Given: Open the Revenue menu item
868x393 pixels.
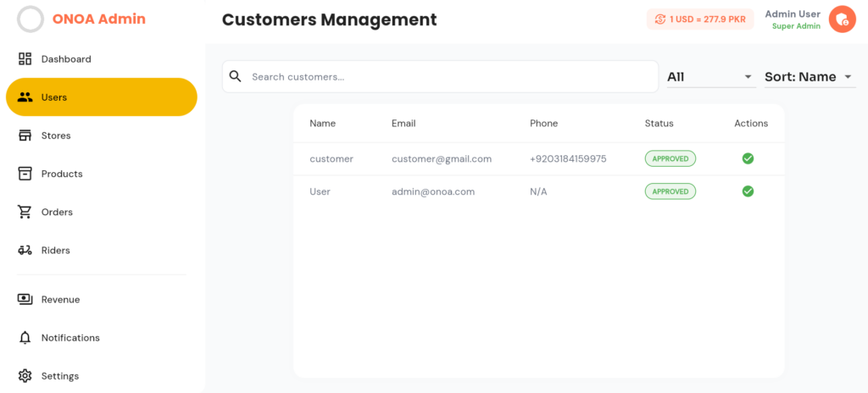Looking at the screenshot, I should [x=102, y=300].
